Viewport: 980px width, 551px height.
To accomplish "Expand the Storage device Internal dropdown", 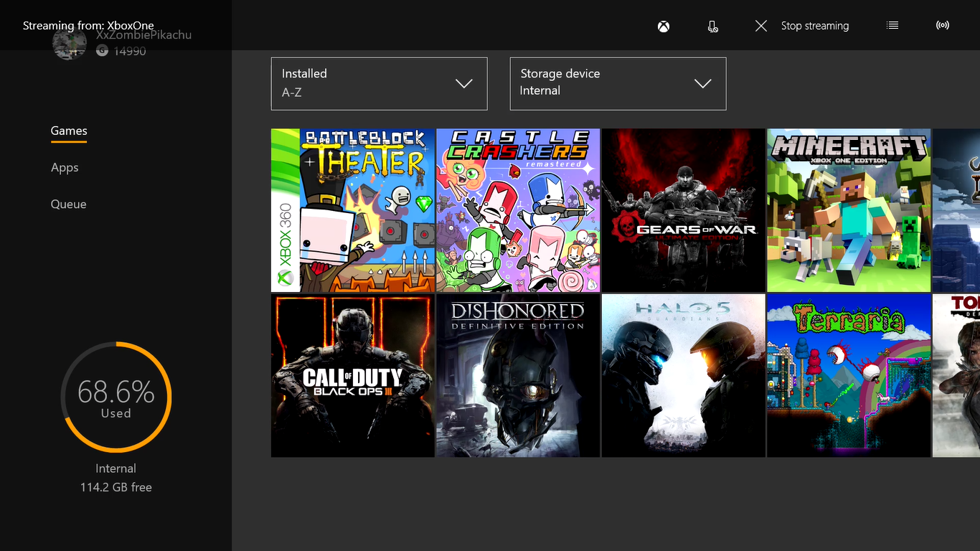I will click(618, 84).
